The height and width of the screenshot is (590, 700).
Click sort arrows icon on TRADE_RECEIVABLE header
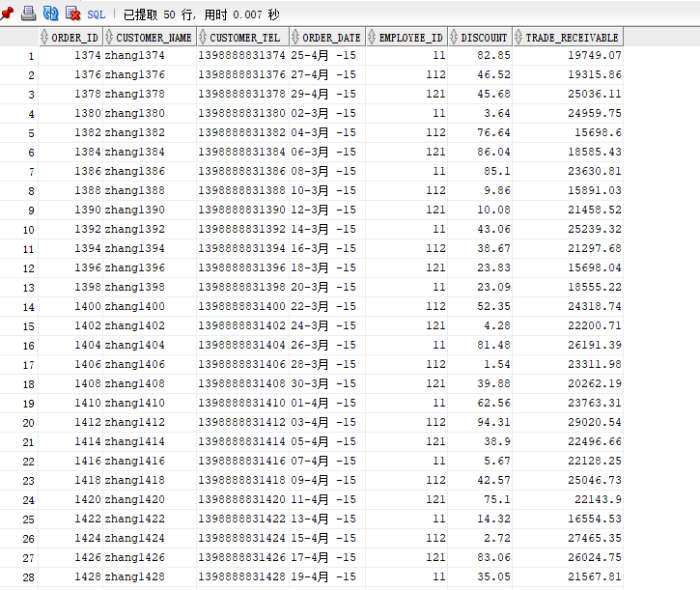[x=518, y=37]
